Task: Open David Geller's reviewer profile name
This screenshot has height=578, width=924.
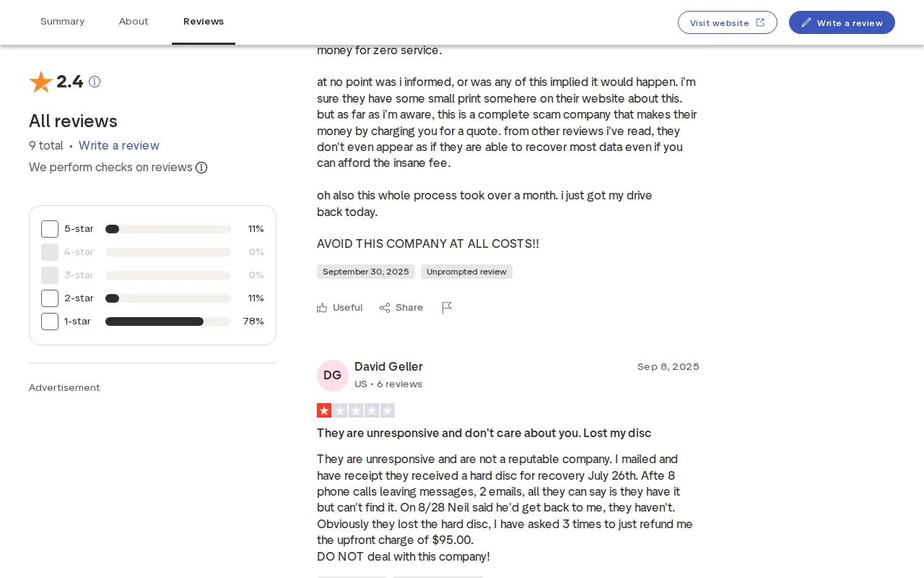Action: (388, 366)
